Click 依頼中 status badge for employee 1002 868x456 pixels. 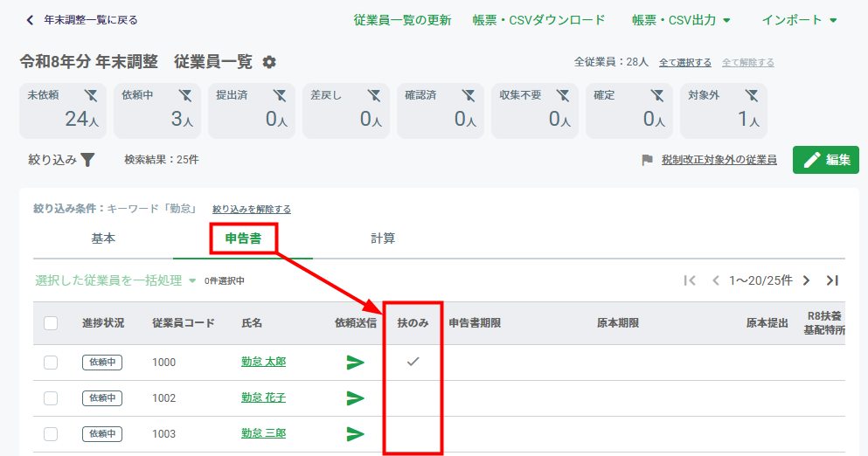[102, 397]
